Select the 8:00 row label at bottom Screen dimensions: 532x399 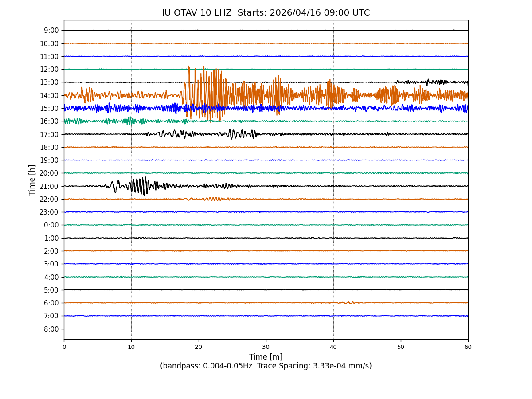pyautogui.click(x=51, y=329)
